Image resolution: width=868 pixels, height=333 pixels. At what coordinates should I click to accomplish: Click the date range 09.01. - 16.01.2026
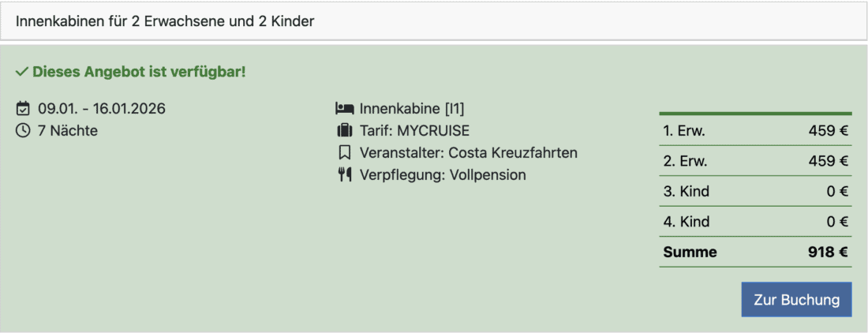click(x=102, y=109)
